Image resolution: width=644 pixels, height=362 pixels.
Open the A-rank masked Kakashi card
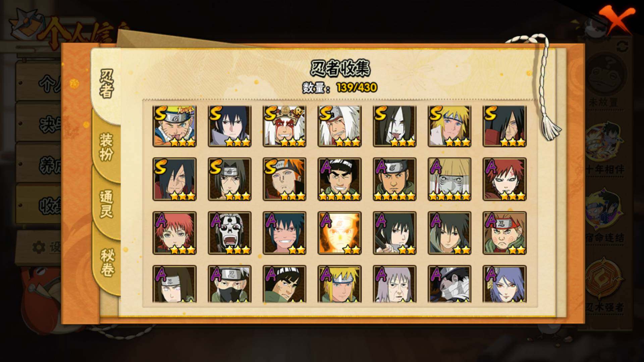(229, 284)
